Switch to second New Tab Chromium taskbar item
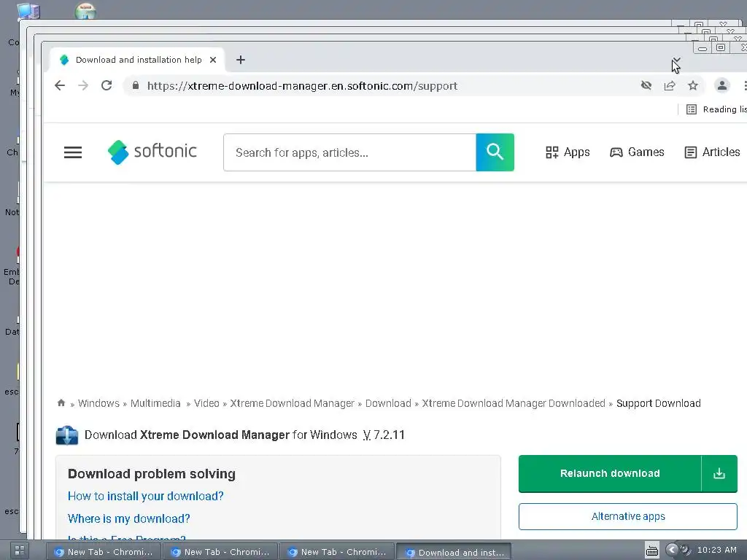This screenshot has width=747, height=560. point(220,552)
